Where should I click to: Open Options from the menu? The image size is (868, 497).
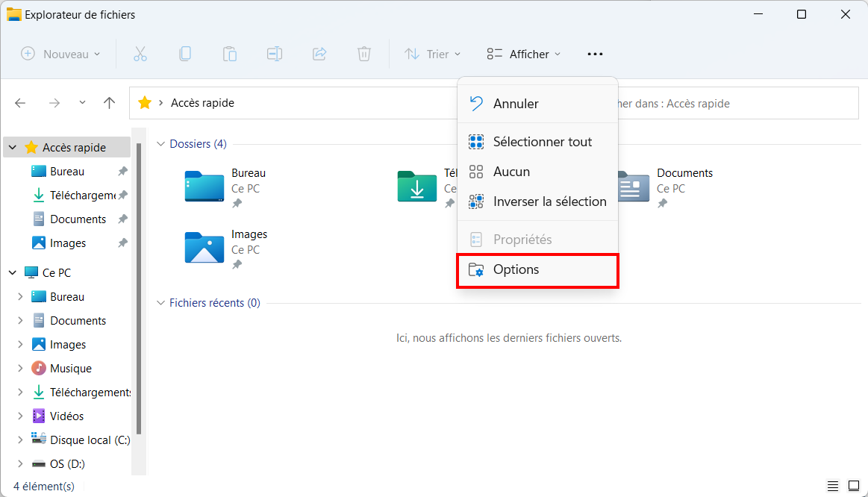pos(537,269)
